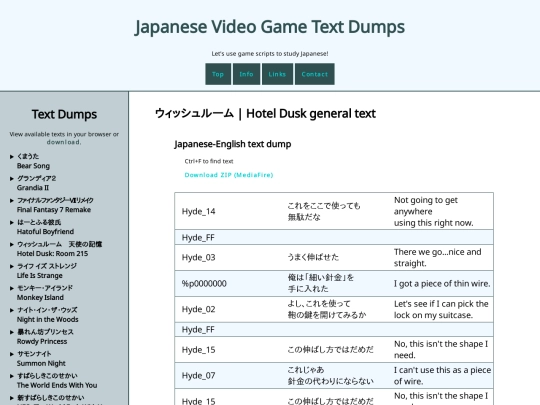540x405 pixels.
Task: Expand the Night in the Woods triangle
Action: (x=12, y=310)
